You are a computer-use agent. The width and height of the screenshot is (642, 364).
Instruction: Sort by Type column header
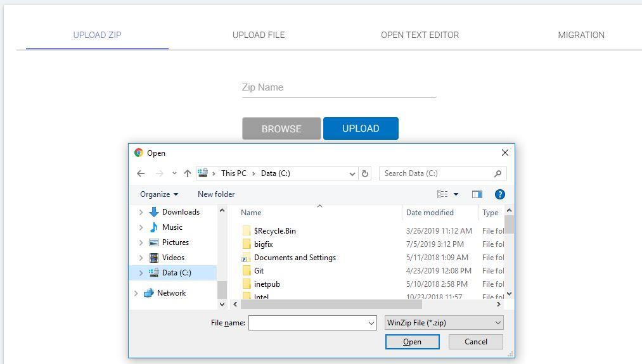pyautogui.click(x=490, y=213)
